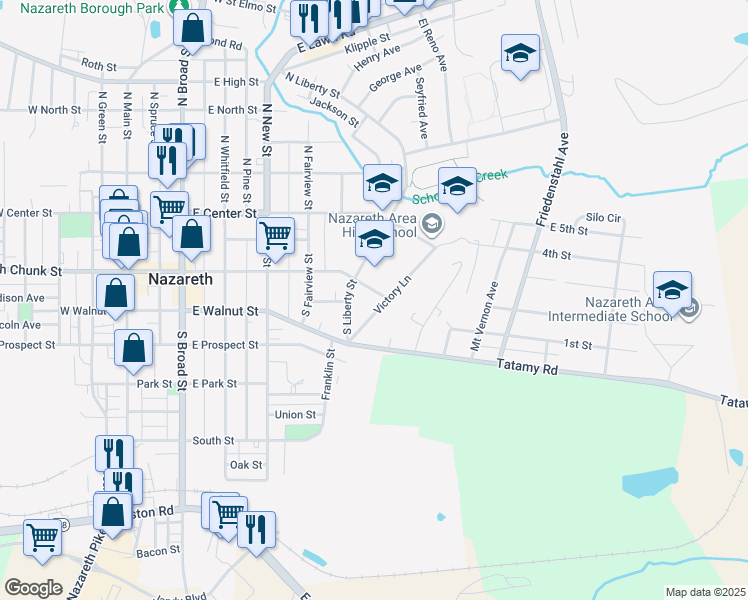The height and width of the screenshot is (600, 748).
Task: Select the Oak St label
Action: [246, 465]
